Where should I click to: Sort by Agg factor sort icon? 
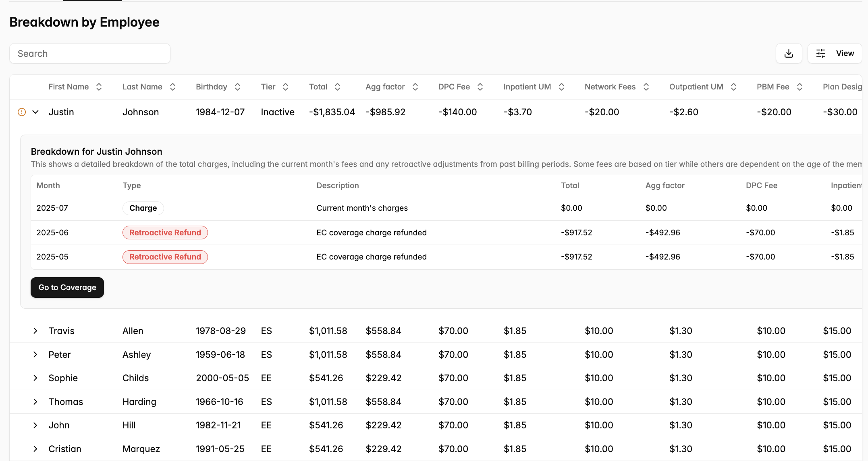415,87
